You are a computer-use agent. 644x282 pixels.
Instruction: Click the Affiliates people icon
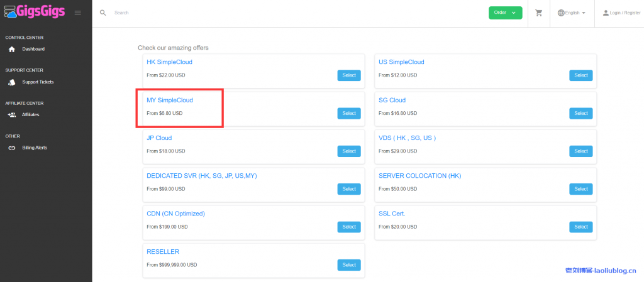(11, 115)
